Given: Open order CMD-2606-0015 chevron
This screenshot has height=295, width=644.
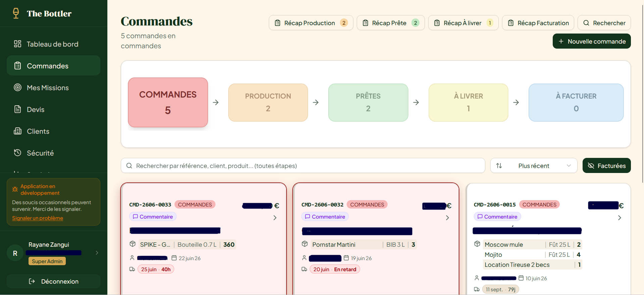Looking at the screenshot, I should [x=620, y=218].
